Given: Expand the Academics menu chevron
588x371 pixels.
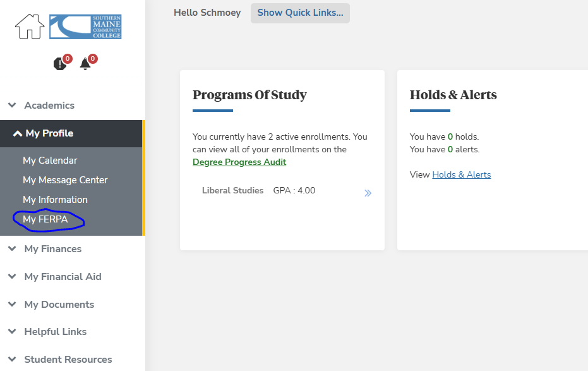Looking at the screenshot, I should pyautogui.click(x=12, y=105).
